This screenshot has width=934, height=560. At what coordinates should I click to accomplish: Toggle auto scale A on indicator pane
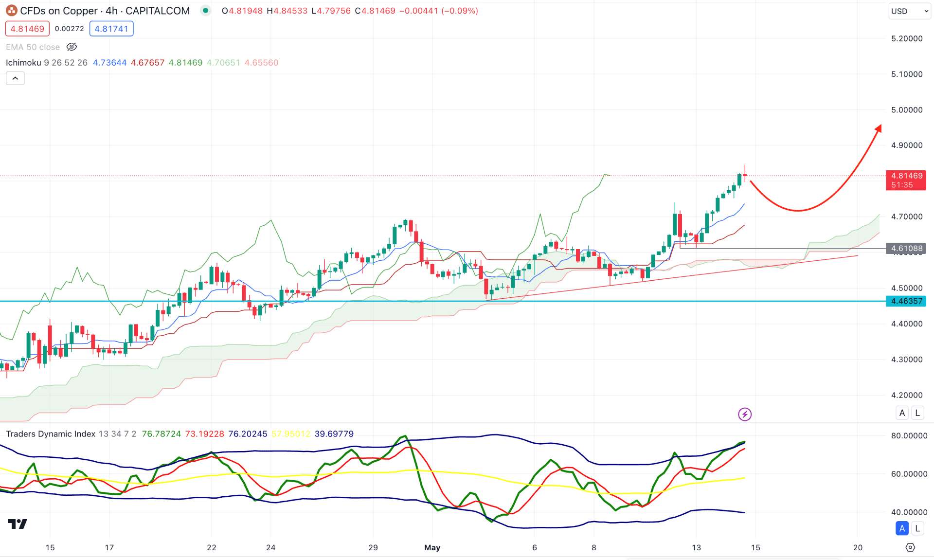(x=902, y=528)
